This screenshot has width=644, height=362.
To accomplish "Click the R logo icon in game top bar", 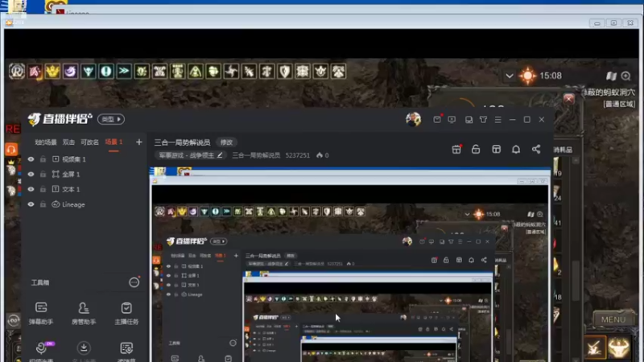I will 17,72.
